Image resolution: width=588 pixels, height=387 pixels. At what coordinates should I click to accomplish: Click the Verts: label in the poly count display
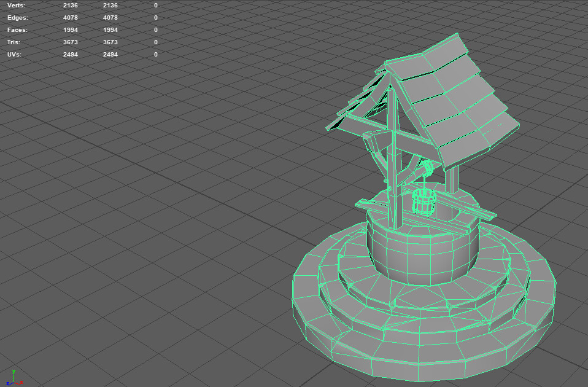16,6
